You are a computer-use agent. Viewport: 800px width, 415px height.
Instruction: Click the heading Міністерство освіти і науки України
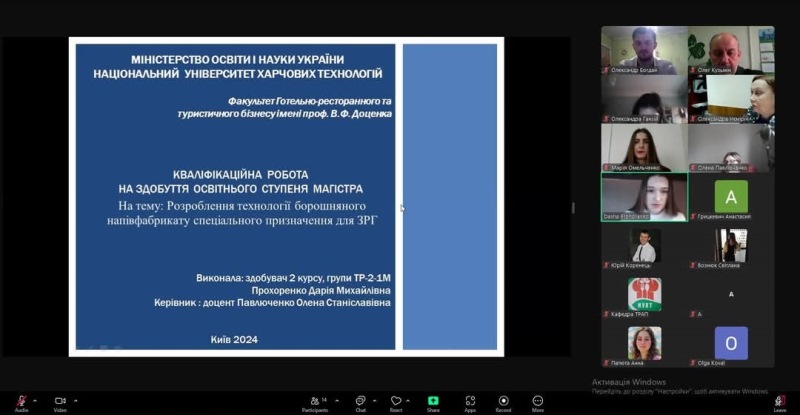pyautogui.click(x=237, y=60)
